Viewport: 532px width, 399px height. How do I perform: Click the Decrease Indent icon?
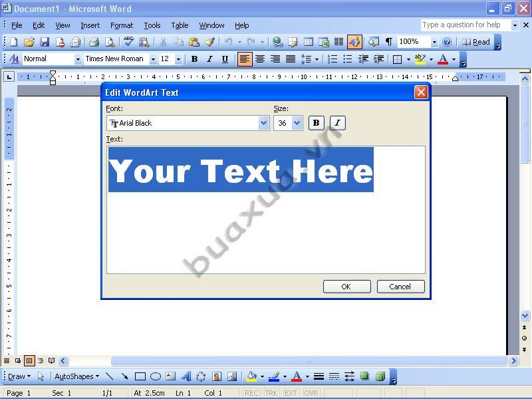pos(363,59)
